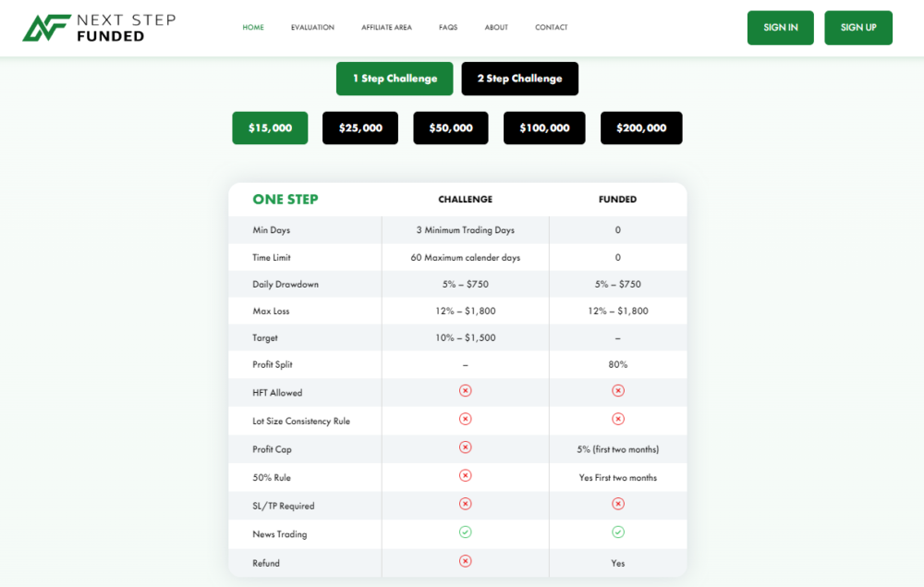Open the Affiliate Area menu item
The height and width of the screenshot is (587, 924).
tap(386, 27)
